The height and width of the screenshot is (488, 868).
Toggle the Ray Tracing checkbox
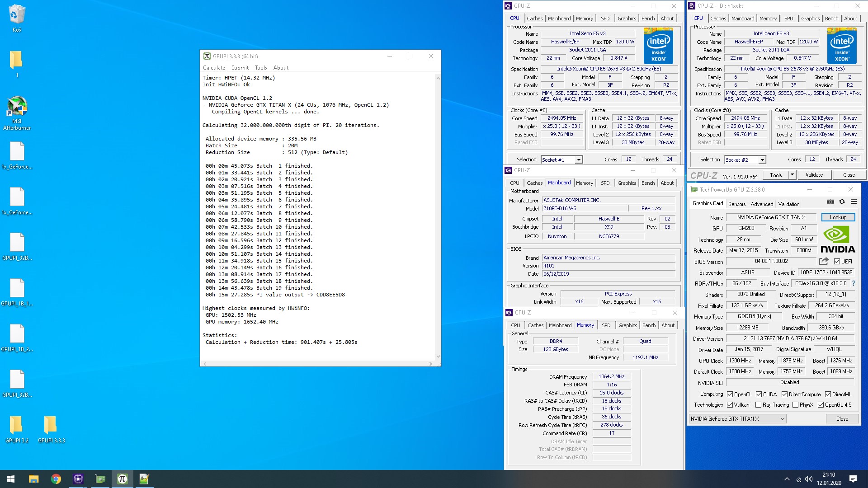point(758,405)
